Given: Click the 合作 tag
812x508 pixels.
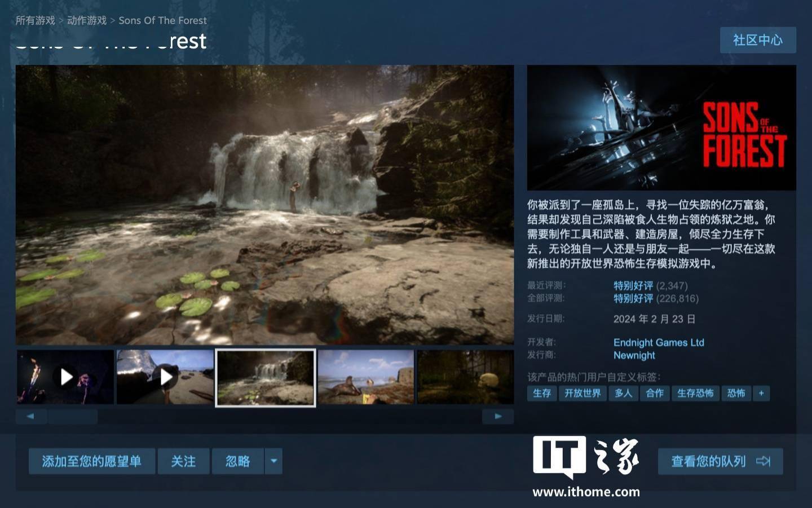Looking at the screenshot, I should [x=655, y=393].
